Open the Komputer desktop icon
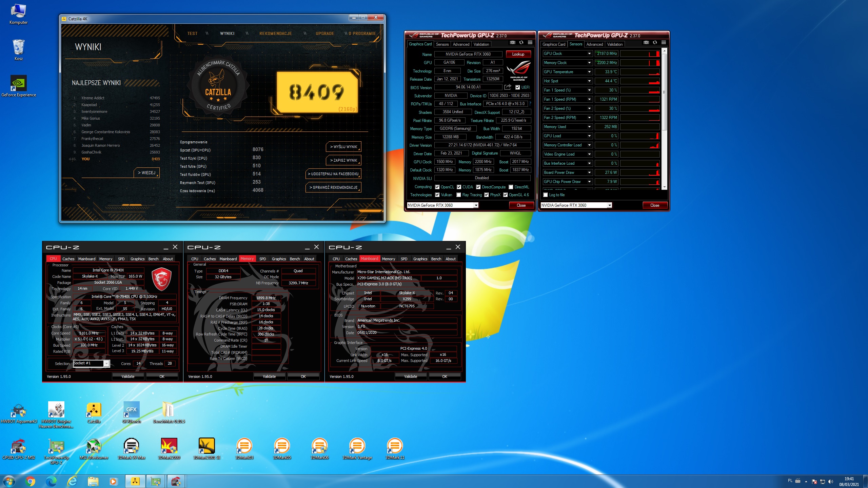This screenshot has width=868, height=488. [x=18, y=14]
